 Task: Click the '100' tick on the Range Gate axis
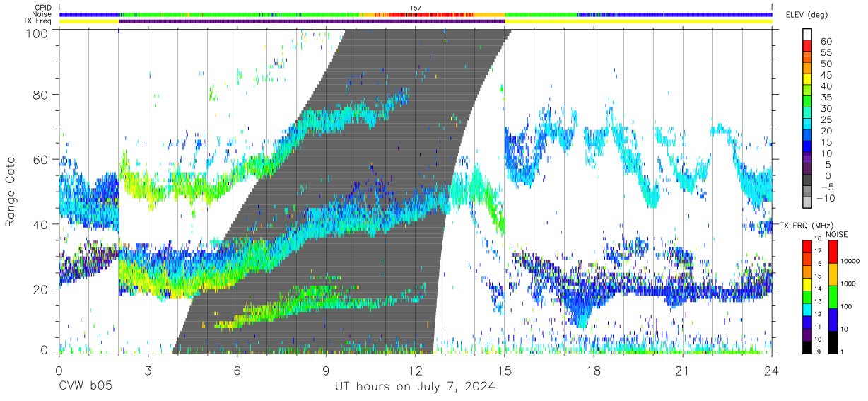point(38,33)
